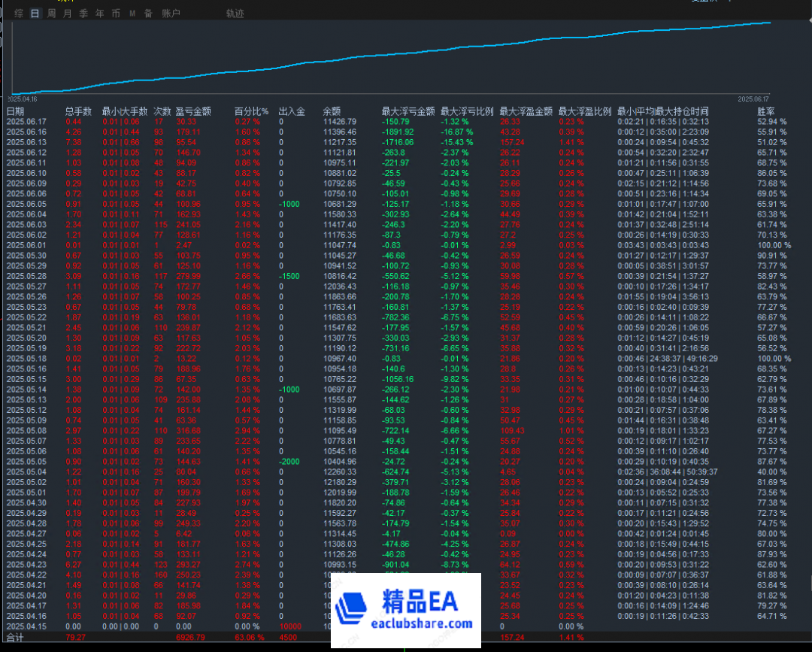Select the 2025.06.17 row date
The height and width of the screenshot is (652, 812).
pyautogui.click(x=26, y=121)
